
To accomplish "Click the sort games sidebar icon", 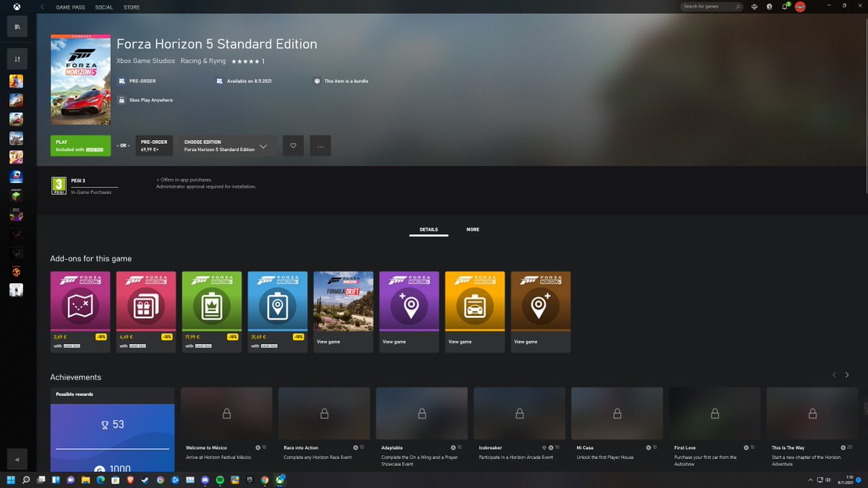I will click(x=17, y=59).
